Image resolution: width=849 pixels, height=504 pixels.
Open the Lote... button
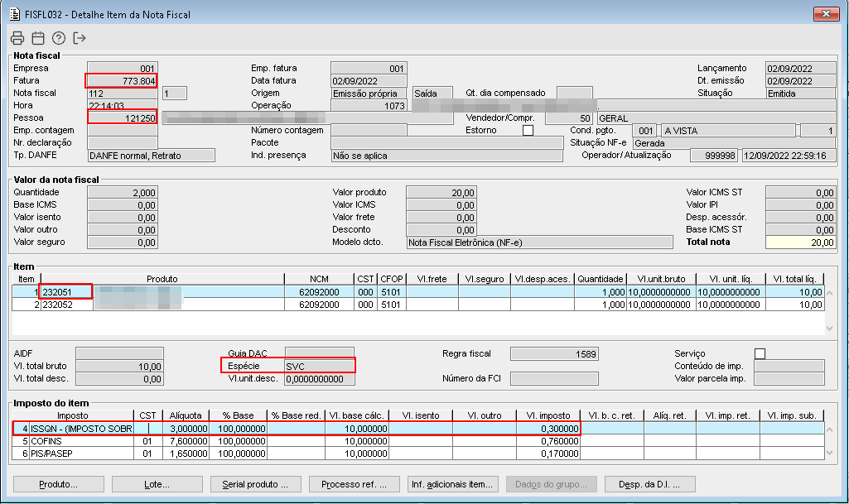coord(157,484)
